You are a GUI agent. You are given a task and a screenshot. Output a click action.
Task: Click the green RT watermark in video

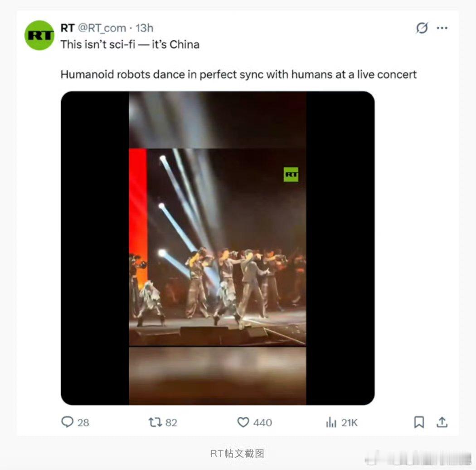pos(291,174)
